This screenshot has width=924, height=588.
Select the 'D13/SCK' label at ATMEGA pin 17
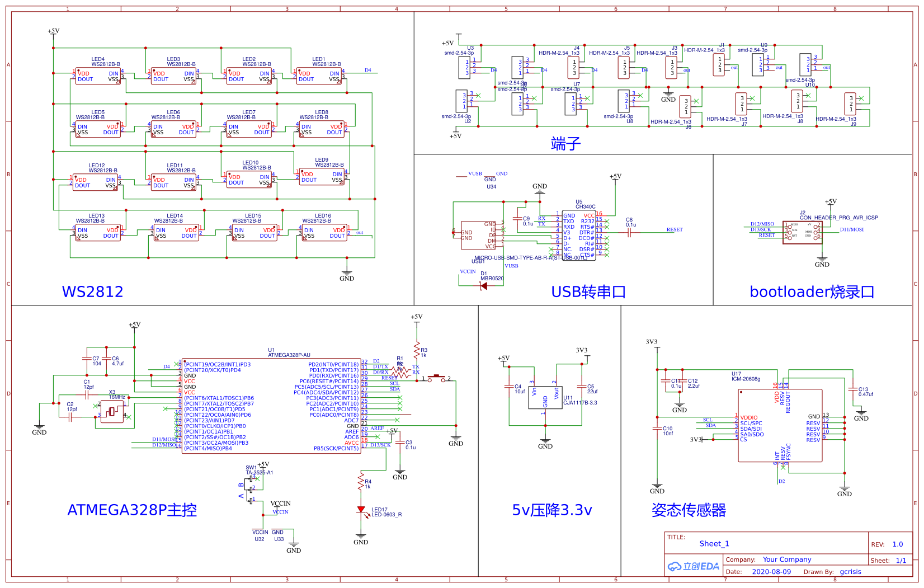click(380, 445)
